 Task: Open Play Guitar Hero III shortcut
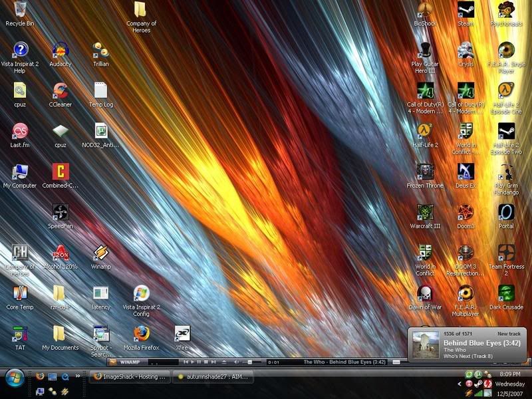425,58
